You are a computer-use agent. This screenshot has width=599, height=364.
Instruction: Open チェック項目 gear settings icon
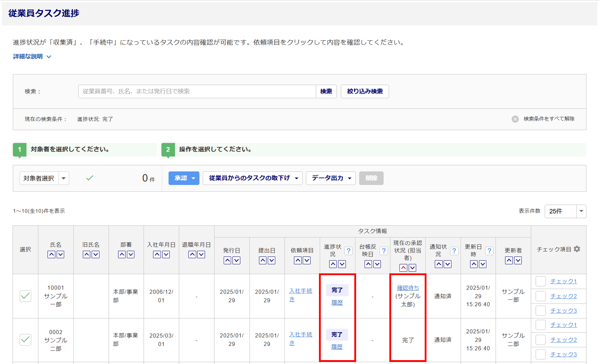[x=577, y=249]
